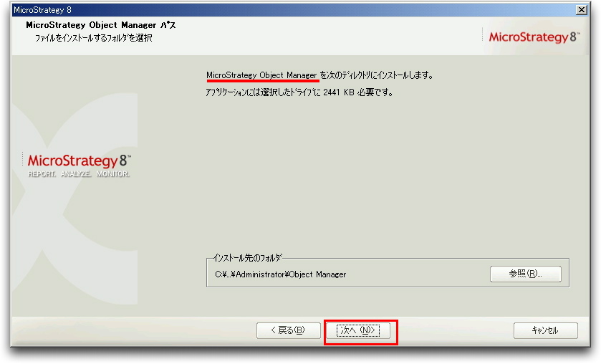
Task: Click the 2441 KB 必要です disk space line
Action: tap(357, 92)
